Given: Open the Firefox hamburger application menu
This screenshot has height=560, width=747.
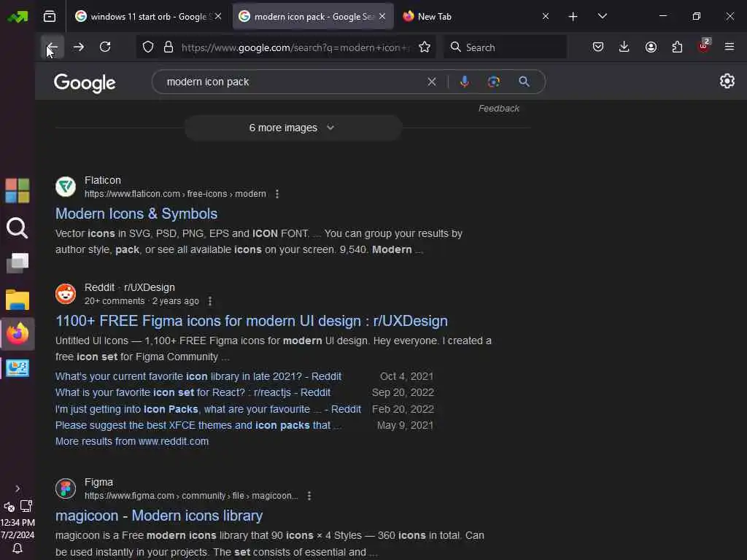Looking at the screenshot, I should [x=729, y=47].
